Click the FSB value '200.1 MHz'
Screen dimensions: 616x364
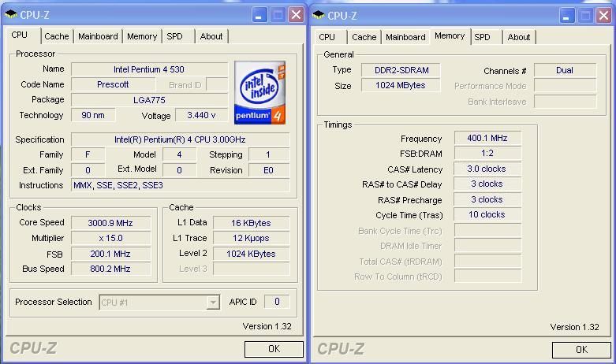coord(110,254)
